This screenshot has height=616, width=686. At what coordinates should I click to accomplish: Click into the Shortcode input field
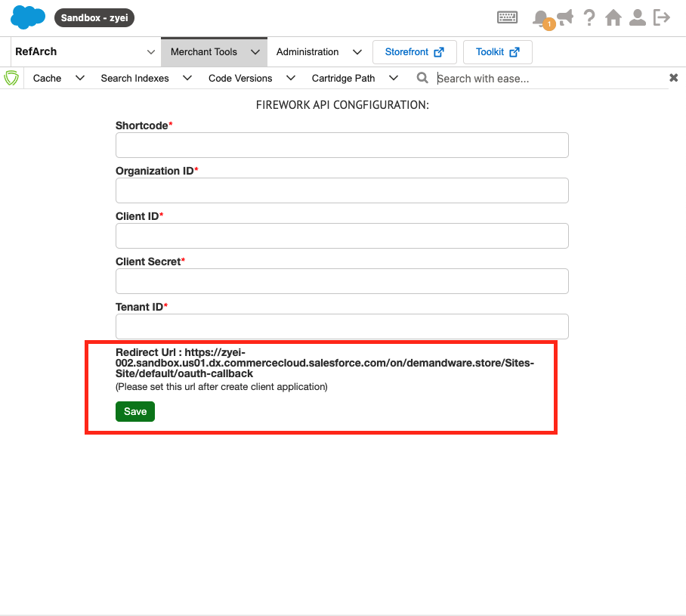click(x=341, y=145)
